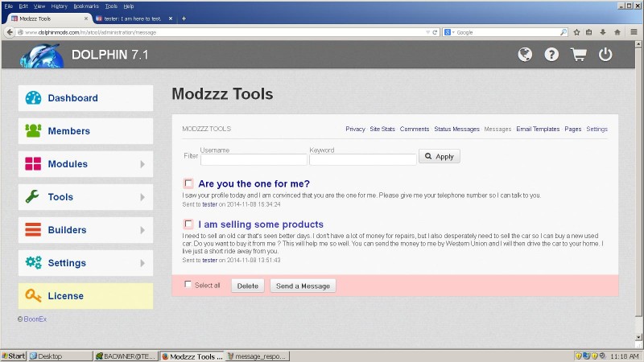
Task: Expand the Settings submenu arrow
Action: (142, 263)
